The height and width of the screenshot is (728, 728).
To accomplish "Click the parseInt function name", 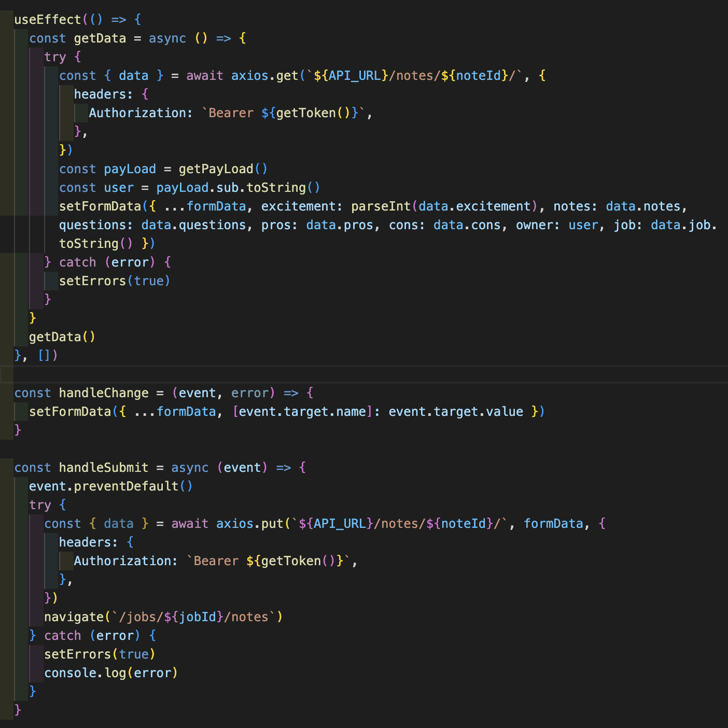I will (x=381, y=206).
